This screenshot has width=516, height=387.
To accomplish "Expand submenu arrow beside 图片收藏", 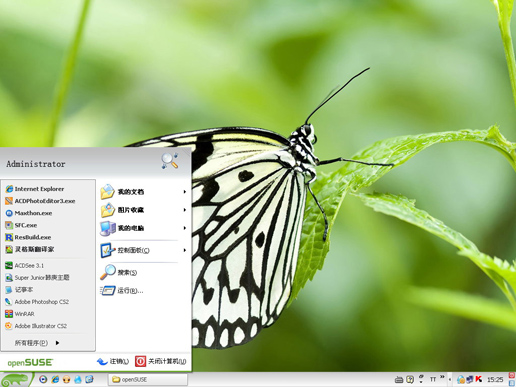I will click(x=184, y=210).
